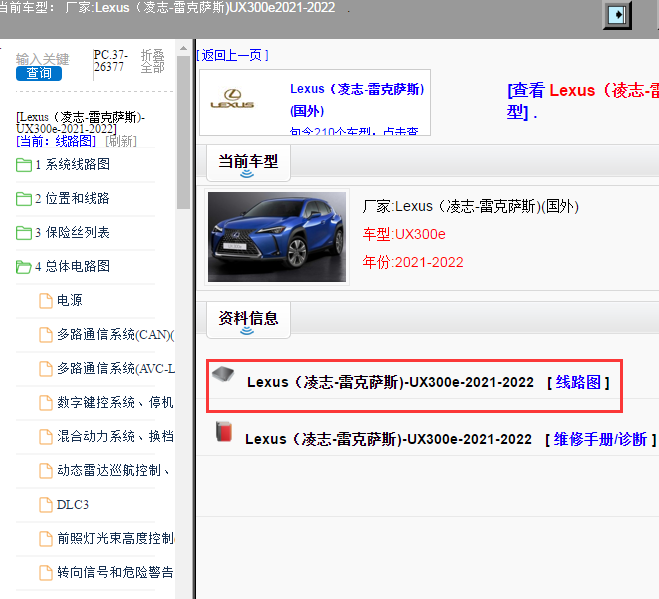Screen dimensions: 659x599
Task: Select the 资料信息 tab header
Action: click(248, 320)
